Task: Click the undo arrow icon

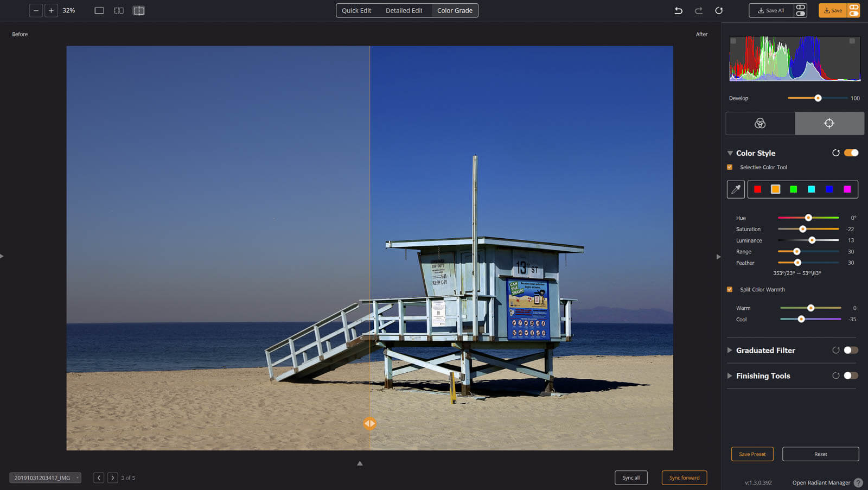Action: coord(678,10)
